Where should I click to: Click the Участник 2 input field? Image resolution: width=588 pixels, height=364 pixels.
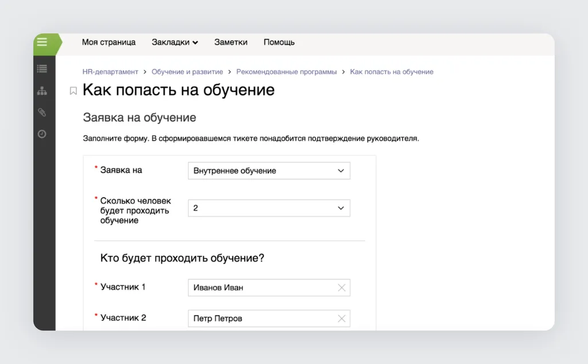[x=269, y=318]
